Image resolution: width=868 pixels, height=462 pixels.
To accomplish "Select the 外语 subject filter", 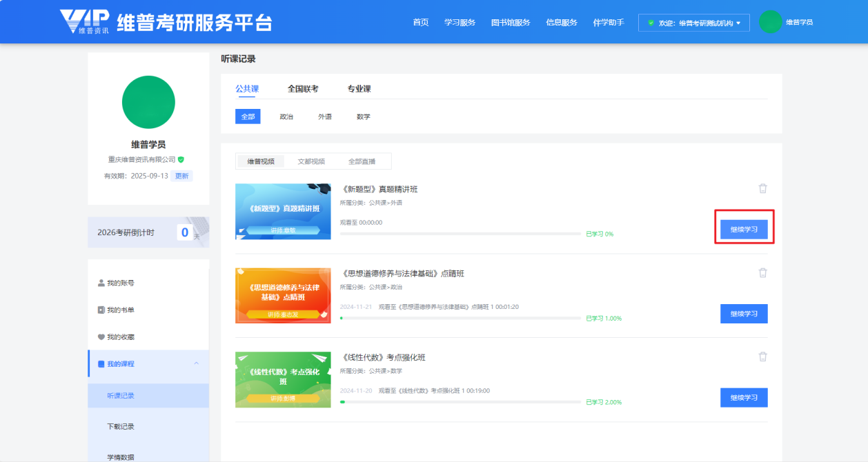I will pos(325,117).
